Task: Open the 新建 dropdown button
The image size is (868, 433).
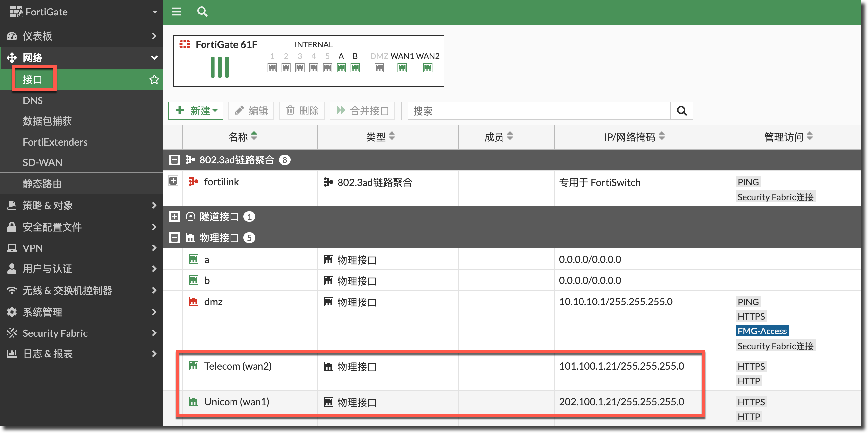Action: (x=196, y=111)
